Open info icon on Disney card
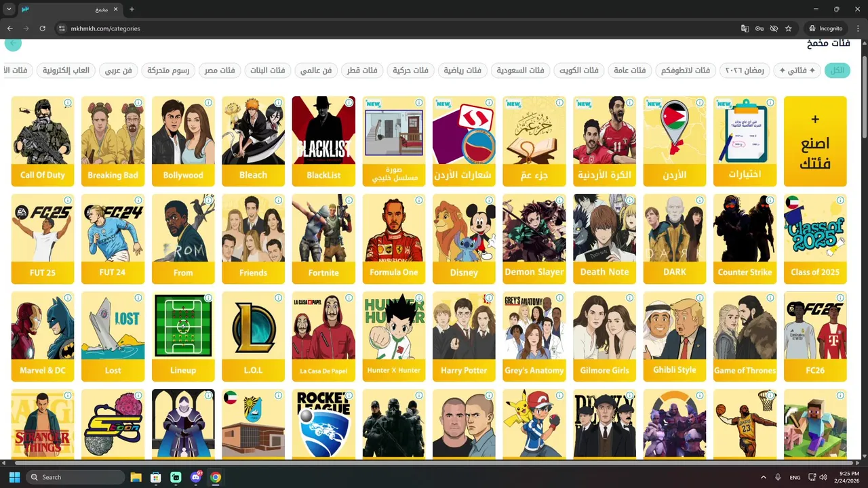The height and width of the screenshot is (488, 868). pos(489,201)
